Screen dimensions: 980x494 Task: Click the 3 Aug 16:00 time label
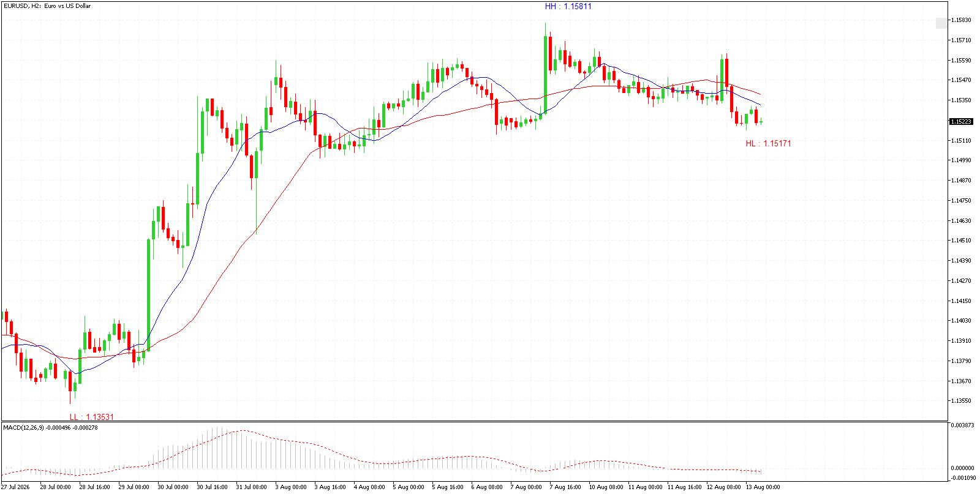click(330, 487)
